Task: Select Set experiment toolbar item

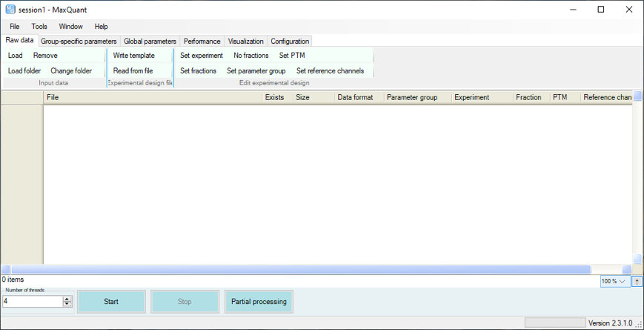Action: click(x=202, y=56)
